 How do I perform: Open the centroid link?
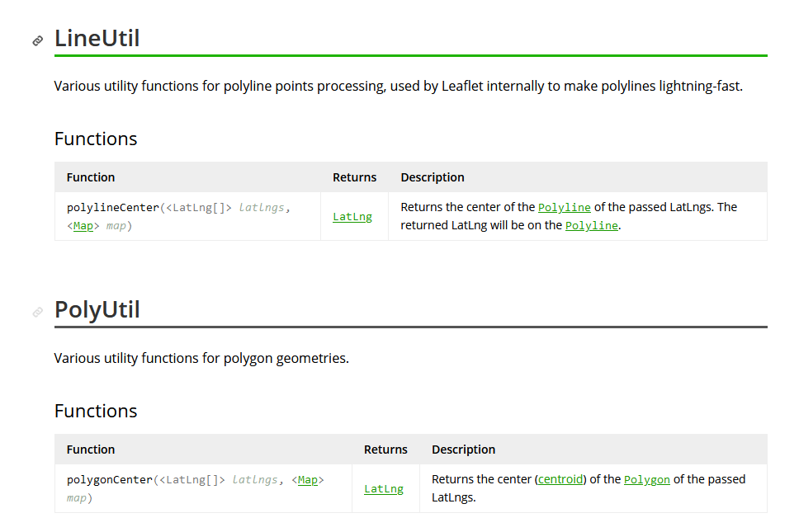[560, 479]
